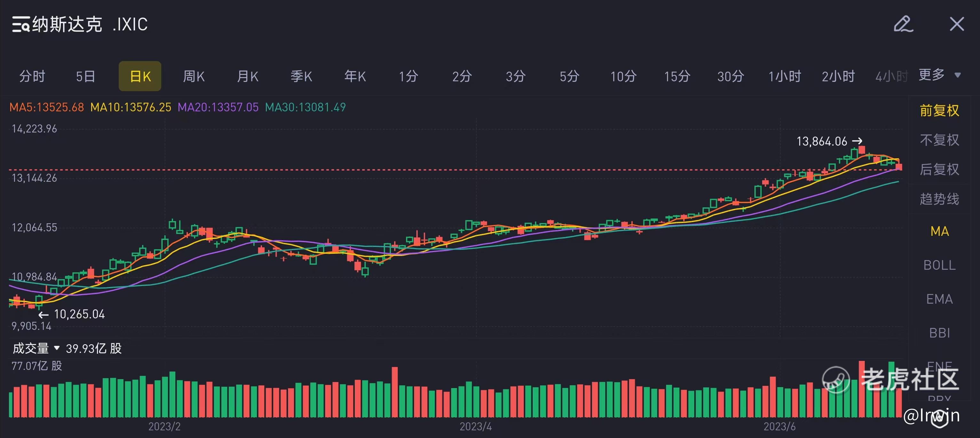
Task: Select the 周K weekly tab
Action: [x=194, y=76]
